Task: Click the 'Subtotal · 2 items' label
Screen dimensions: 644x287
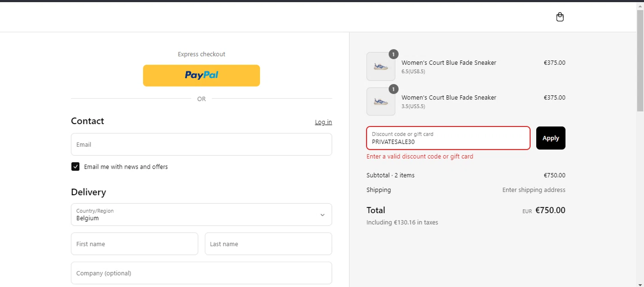Action: click(390, 175)
